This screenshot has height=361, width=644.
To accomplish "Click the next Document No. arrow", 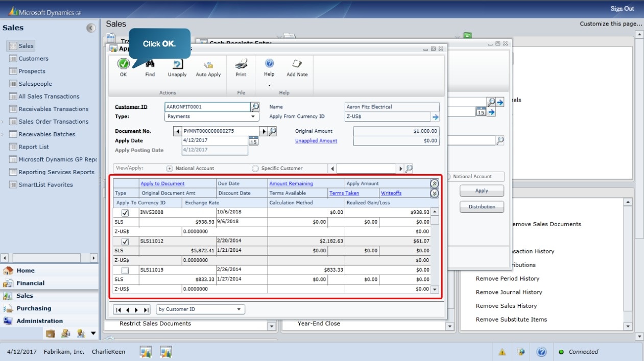I will (x=264, y=131).
